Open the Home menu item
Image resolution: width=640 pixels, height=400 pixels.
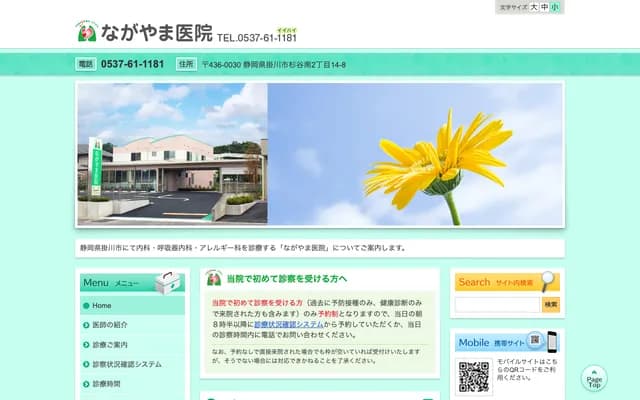tap(132, 305)
